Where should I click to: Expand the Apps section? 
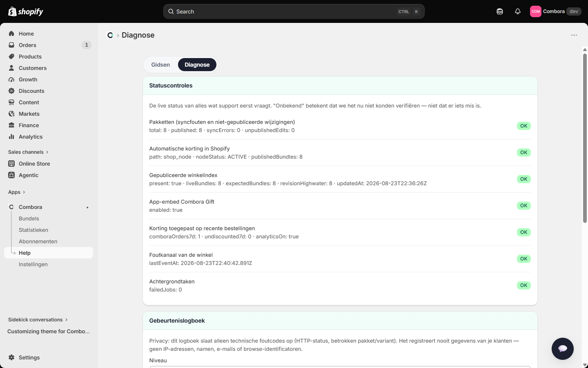[x=17, y=192]
